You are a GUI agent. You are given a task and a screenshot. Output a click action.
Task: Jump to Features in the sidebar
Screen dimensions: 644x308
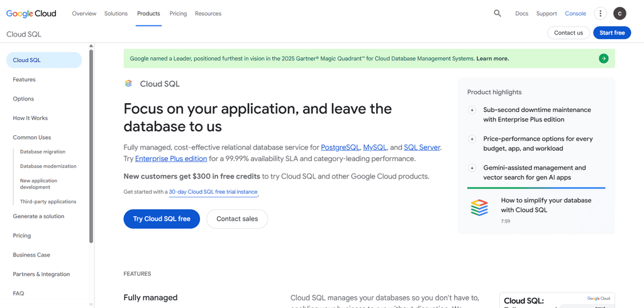coord(25,79)
